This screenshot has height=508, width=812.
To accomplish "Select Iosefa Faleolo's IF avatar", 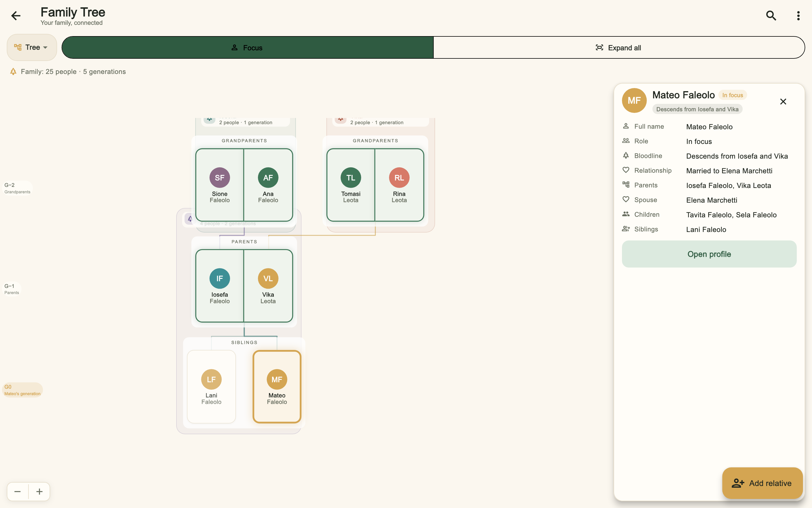I will pos(219,279).
